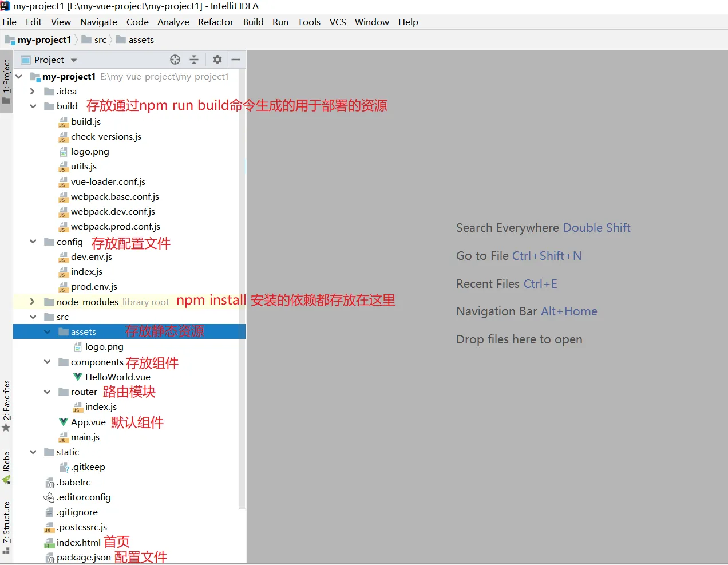Collapse the static folder
This screenshot has width=728, height=565.
pos(33,452)
